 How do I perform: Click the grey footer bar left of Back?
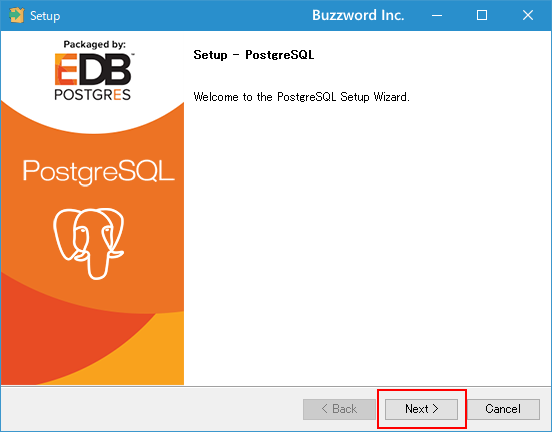click(x=151, y=409)
